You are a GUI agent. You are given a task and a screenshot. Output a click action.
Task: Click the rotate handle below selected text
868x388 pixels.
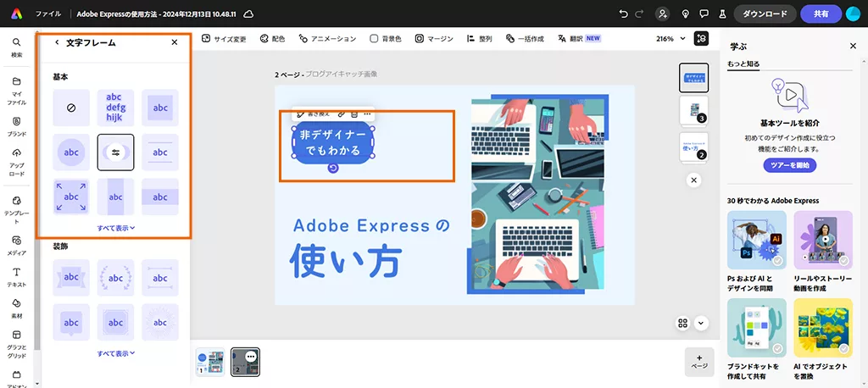[332, 168]
